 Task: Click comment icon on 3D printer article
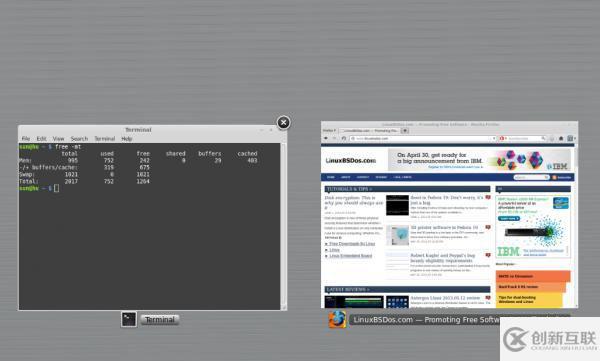(488, 227)
